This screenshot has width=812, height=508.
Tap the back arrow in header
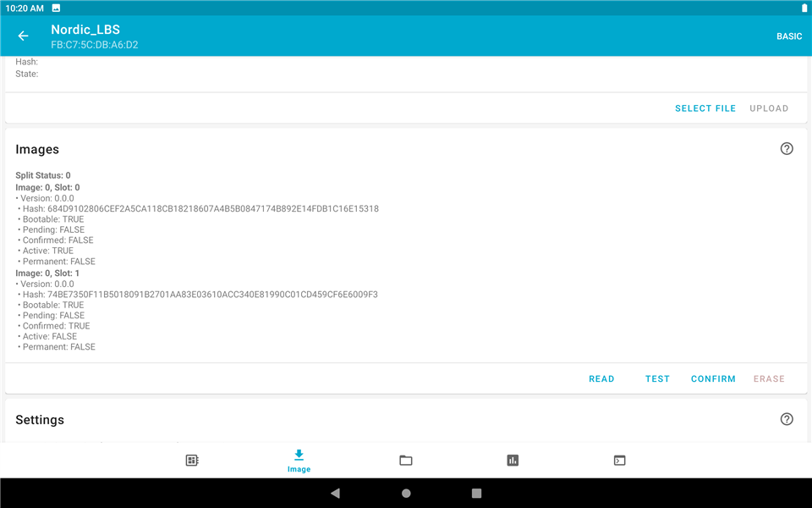[24, 36]
